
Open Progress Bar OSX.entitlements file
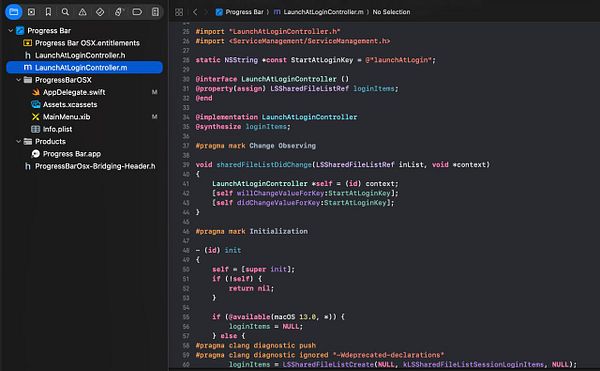pos(87,43)
